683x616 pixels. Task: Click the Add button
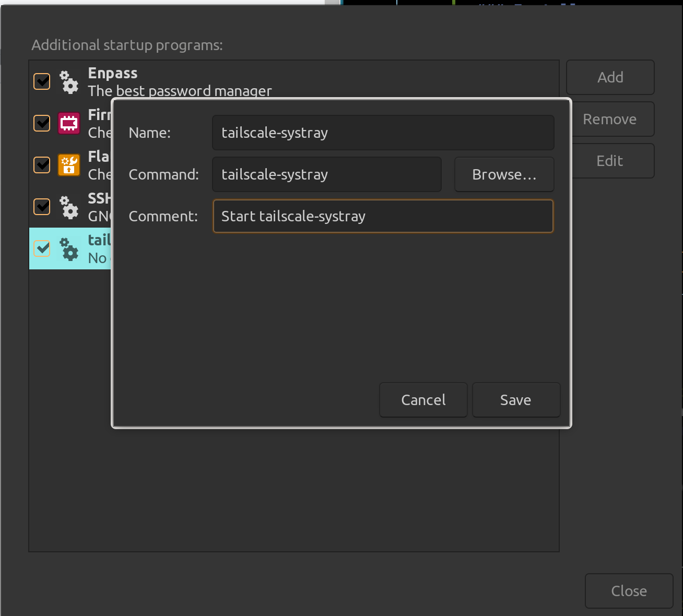(x=610, y=77)
